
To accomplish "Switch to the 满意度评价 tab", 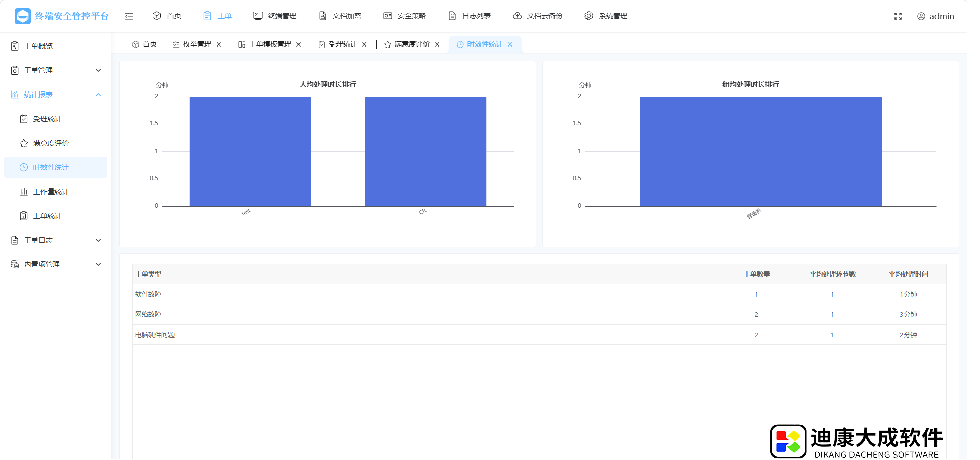I will point(407,44).
